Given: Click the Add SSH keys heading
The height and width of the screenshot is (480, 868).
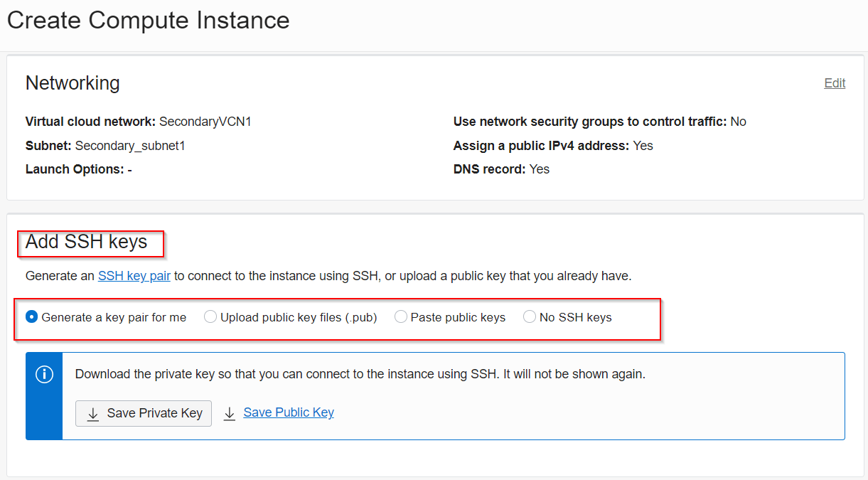Looking at the screenshot, I should point(87,242).
